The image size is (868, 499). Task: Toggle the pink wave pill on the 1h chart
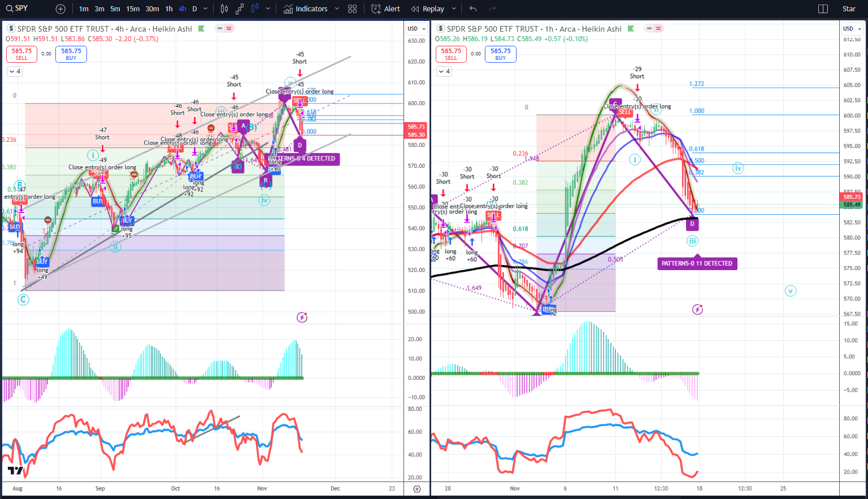(658, 28)
